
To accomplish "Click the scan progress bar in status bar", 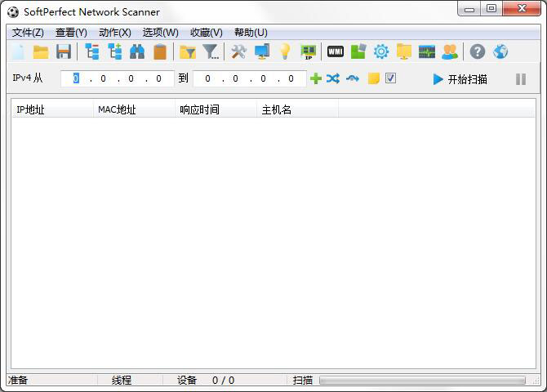I will (422, 381).
